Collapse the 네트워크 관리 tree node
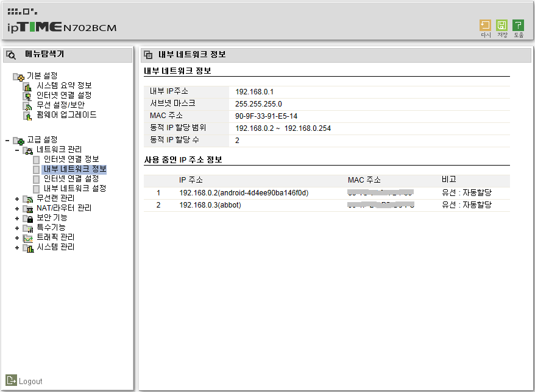Image resolution: width=535 pixels, height=392 pixels. point(17,150)
